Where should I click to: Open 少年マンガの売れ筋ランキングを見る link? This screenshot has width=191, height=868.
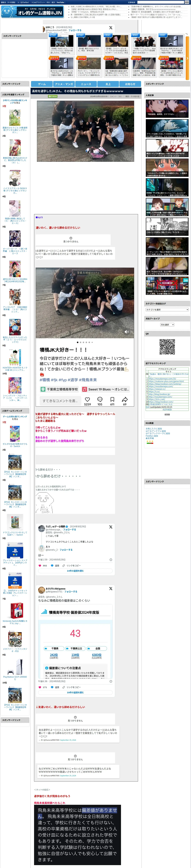[x=15, y=101]
